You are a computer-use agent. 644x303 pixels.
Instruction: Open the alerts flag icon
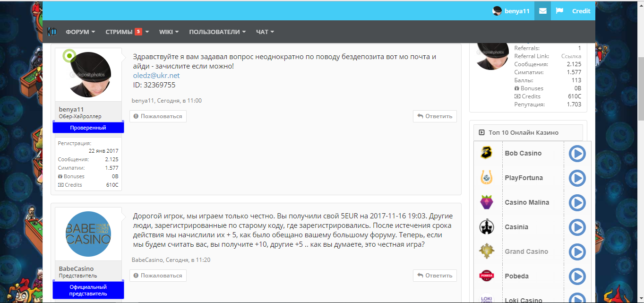[559, 11]
